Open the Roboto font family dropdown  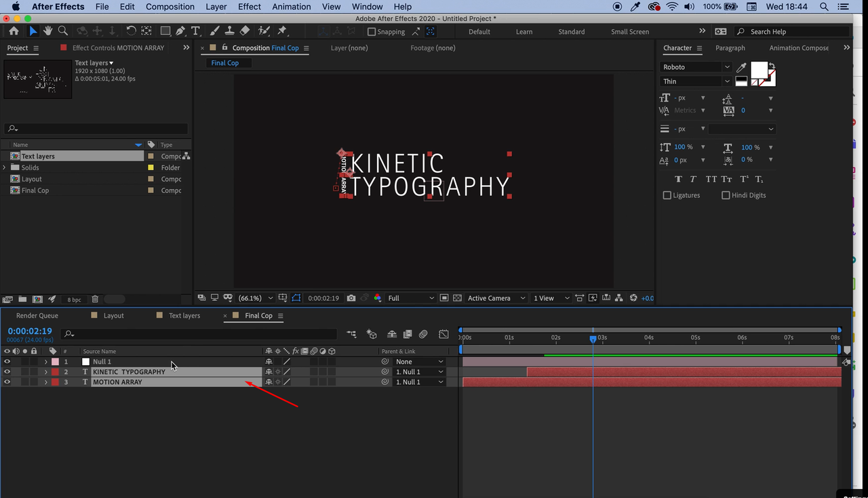click(727, 66)
